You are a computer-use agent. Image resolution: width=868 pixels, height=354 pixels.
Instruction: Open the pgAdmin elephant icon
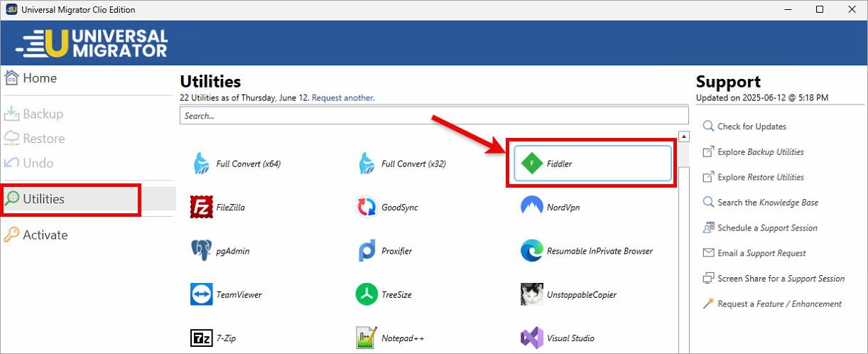(202, 251)
